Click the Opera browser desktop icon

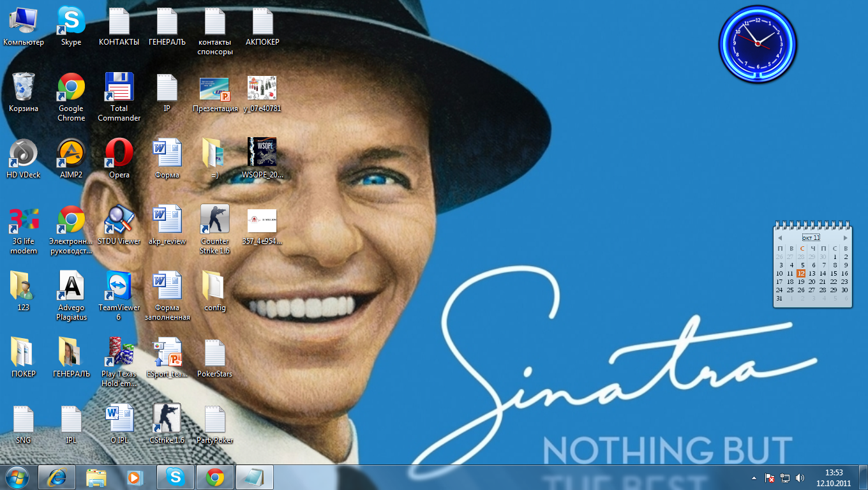(x=119, y=153)
